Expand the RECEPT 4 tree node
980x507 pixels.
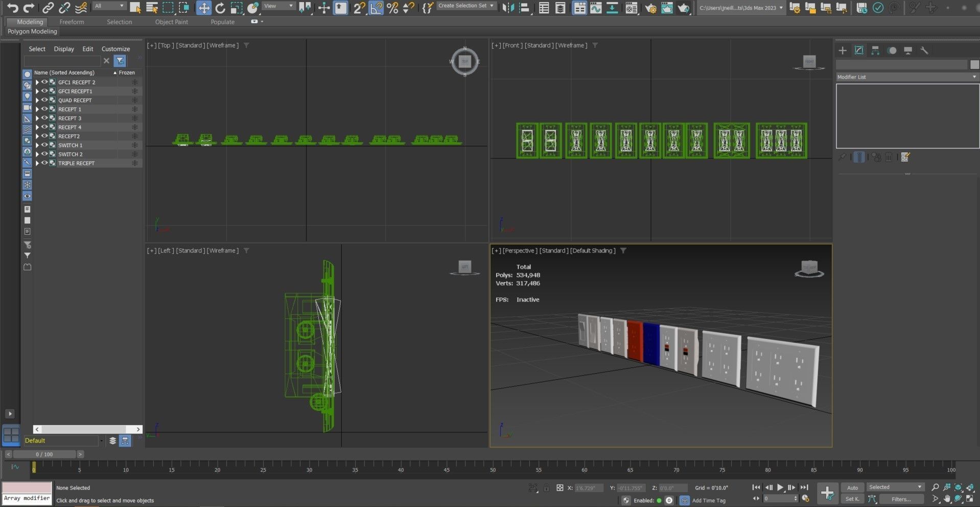(37, 127)
